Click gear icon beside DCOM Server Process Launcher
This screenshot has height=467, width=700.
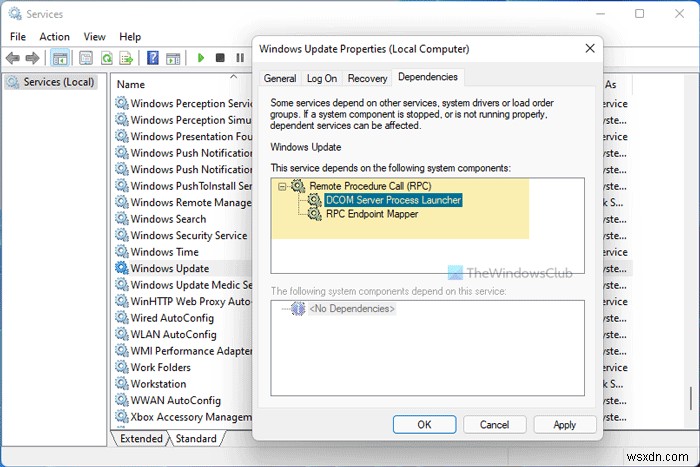315,200
